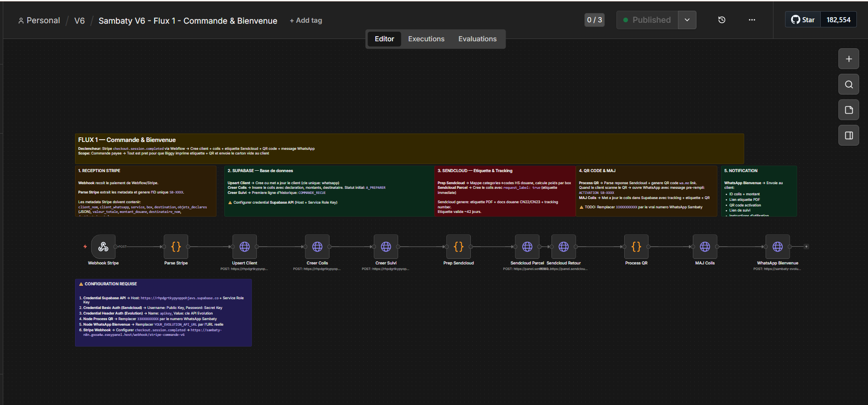
Task: Expand the Published dropdown arrow
Action: [x=687, y=20]
